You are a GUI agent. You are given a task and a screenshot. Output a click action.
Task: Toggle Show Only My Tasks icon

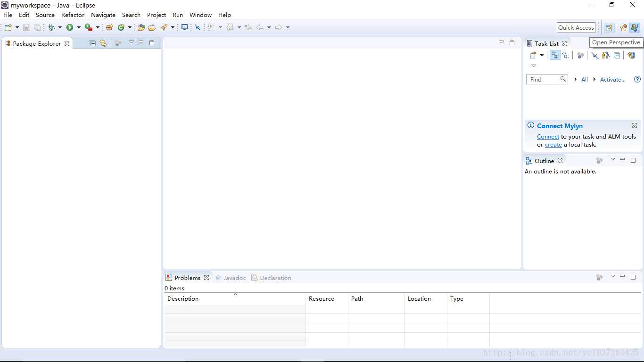click(606, 55)
